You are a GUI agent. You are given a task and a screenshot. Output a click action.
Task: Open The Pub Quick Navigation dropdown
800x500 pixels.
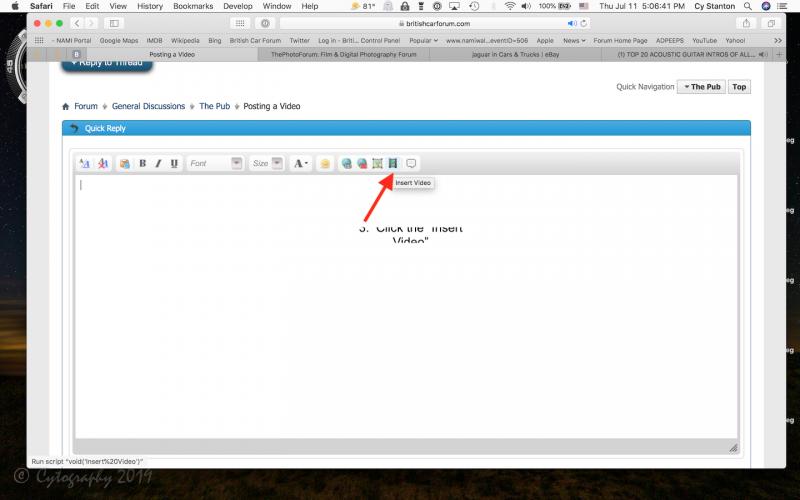click(x=702, y=87)
